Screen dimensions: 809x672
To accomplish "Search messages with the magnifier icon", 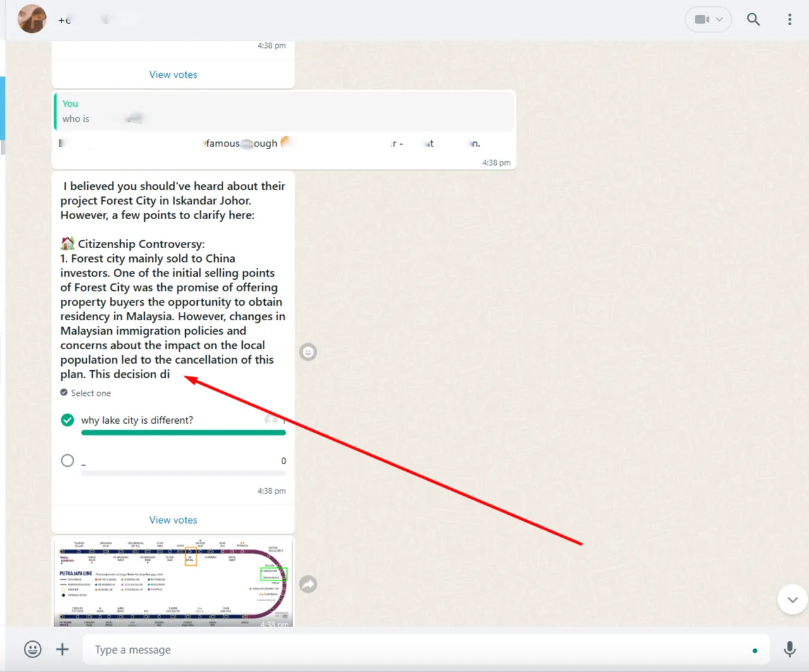I will pos(753,20).
